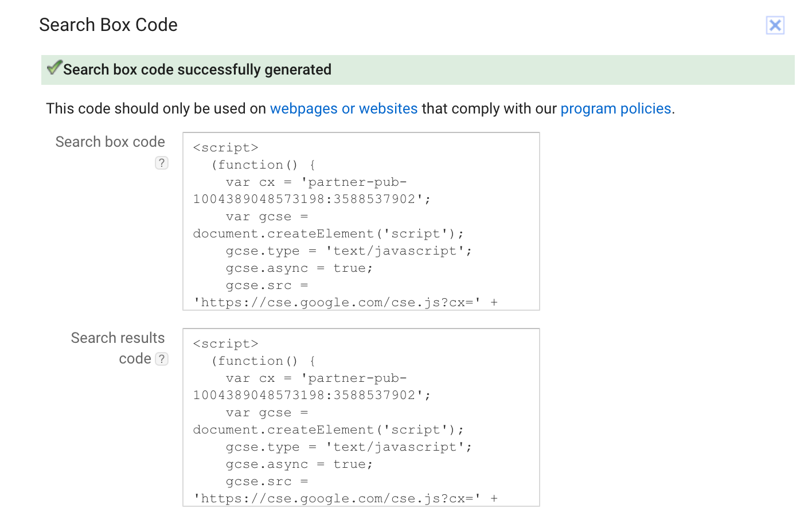This screenshot has width=812, height=516.
Task: Click gcse.type line in Search results code
Action: (349, 447)
